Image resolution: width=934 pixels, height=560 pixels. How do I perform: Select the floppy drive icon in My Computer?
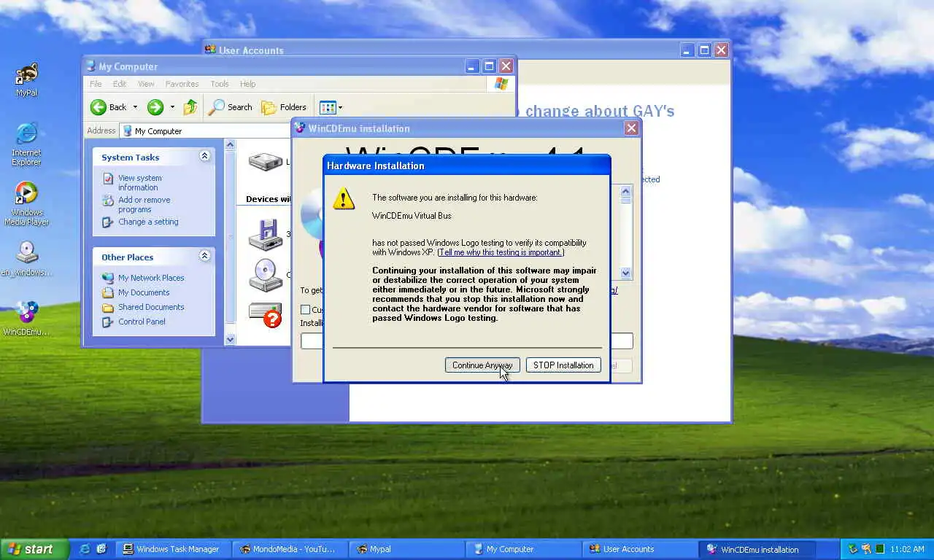(x=266, y=235)
